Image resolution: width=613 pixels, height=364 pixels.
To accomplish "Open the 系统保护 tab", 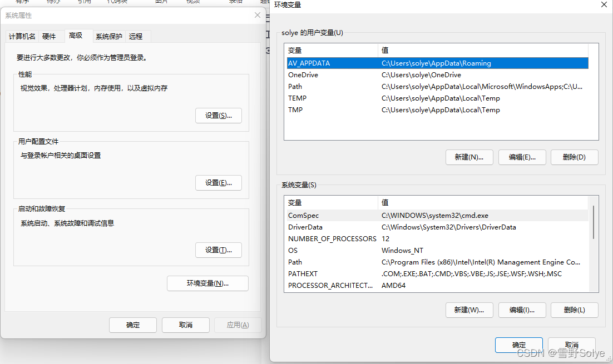I will [109, 36].
